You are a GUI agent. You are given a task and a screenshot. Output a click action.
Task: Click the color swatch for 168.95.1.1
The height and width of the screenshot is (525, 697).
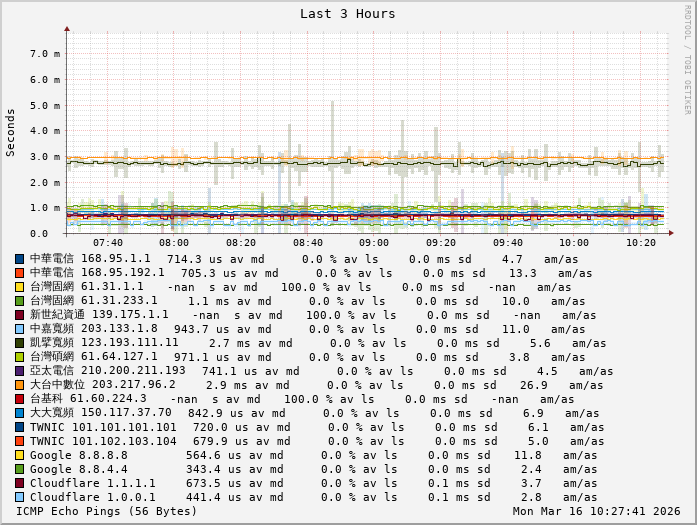[x=19, y=258]
